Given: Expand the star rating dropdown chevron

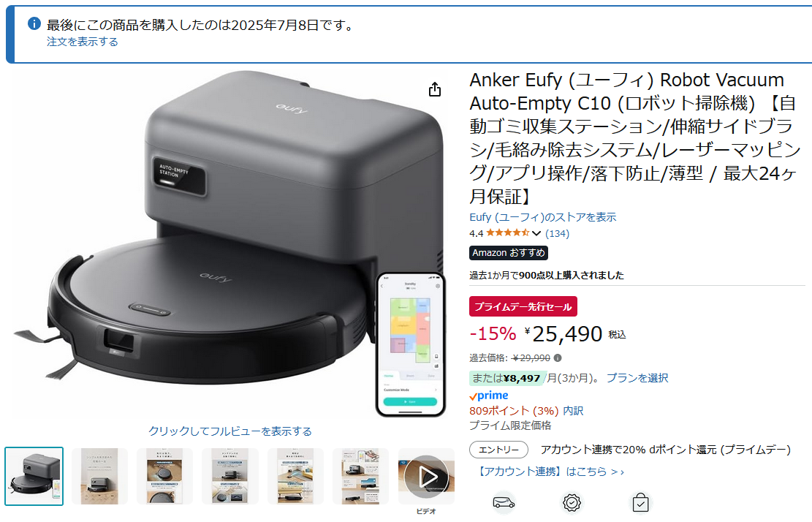Looking at the screenshot, I should (x=536, y=233).
